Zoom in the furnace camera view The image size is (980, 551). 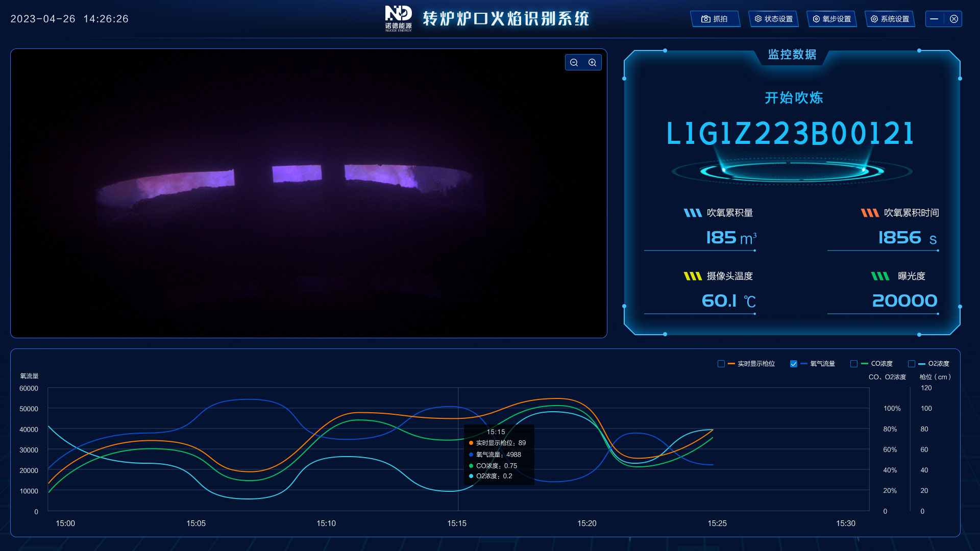point(593,63)
